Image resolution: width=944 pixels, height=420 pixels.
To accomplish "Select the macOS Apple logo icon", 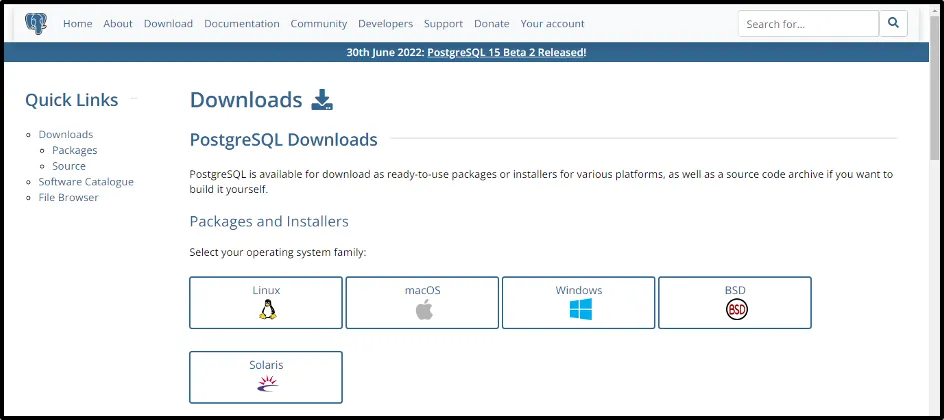I will tap(424, 310).
